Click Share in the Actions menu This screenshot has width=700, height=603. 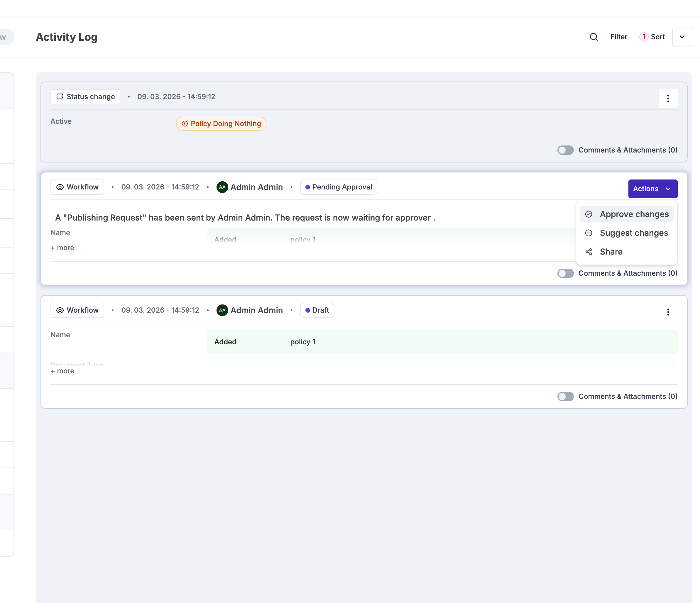(611, 252)
